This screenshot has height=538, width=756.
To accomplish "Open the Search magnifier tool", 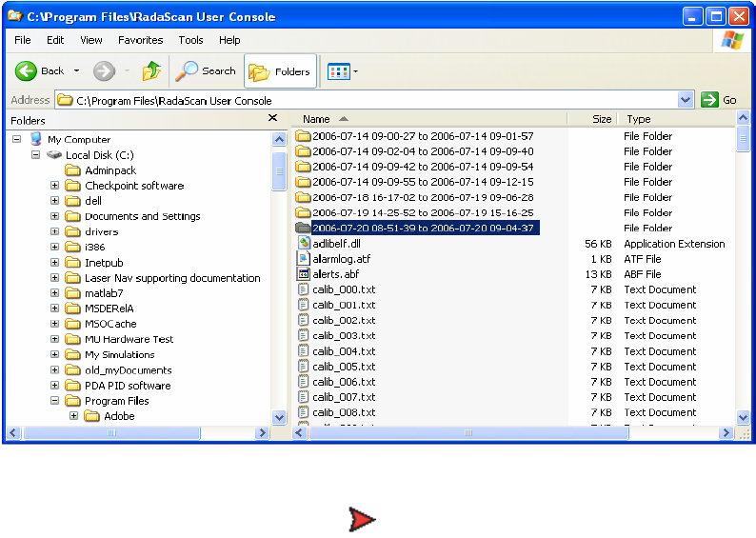I will (186, 71).
